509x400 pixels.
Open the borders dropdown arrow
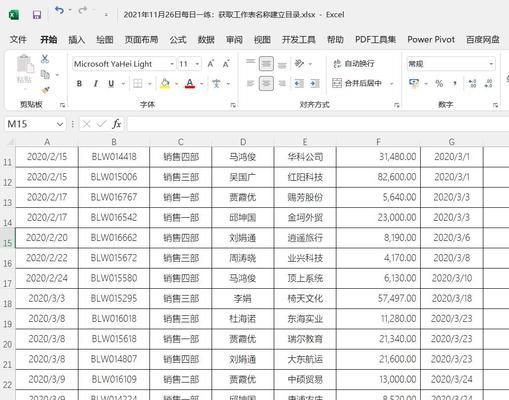point(150,84)
